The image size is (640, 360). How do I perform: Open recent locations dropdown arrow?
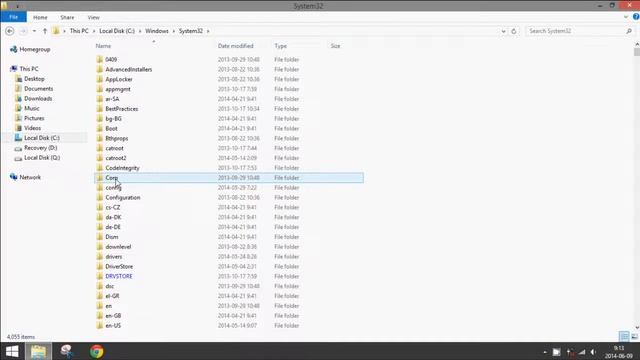(x=34, y=31)
